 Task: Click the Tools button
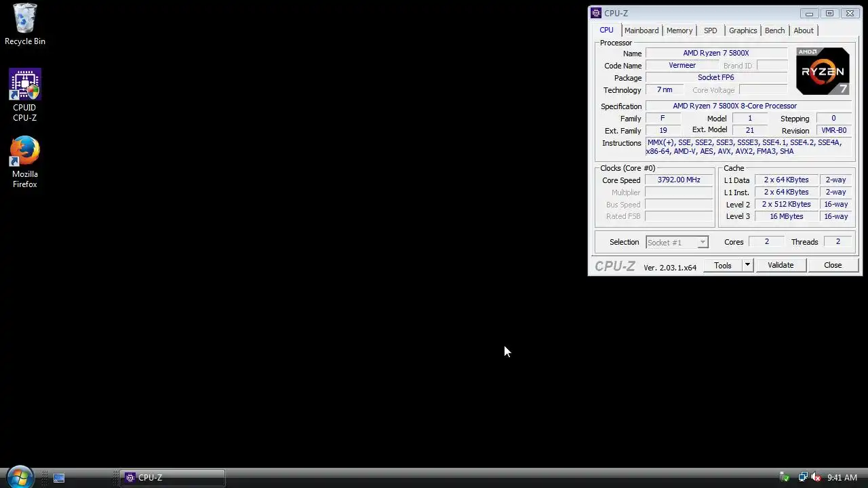click(723, 265)
